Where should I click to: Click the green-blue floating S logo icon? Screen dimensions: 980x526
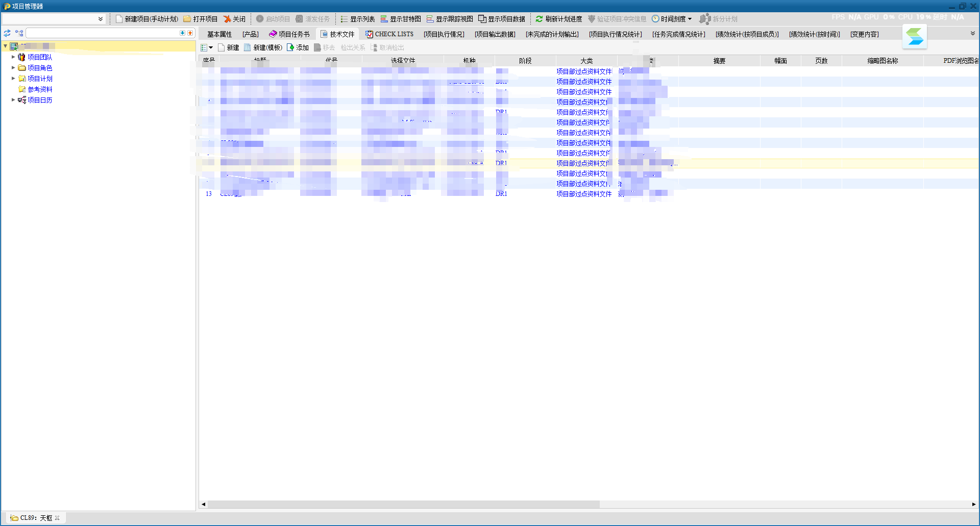click(x=915, y=37)
